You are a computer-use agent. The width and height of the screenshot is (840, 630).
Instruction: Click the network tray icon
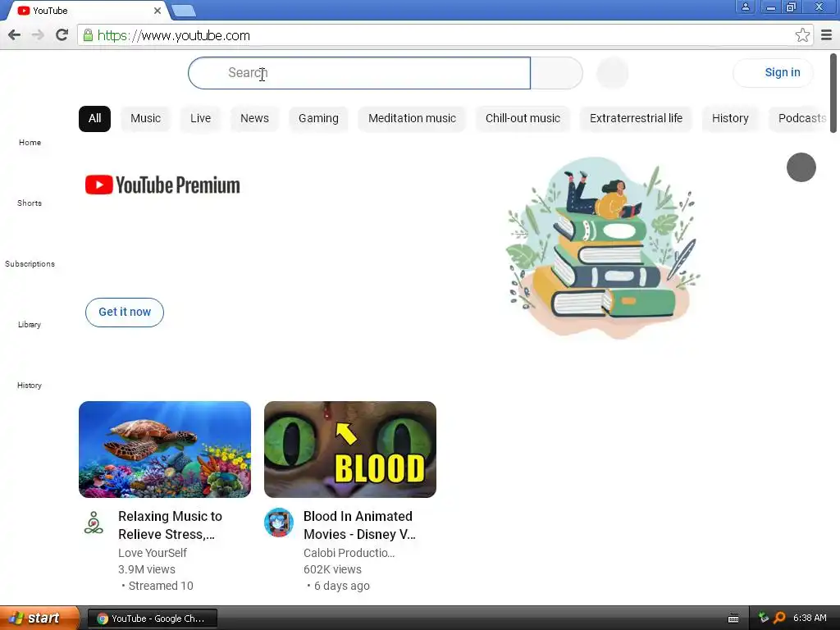point(764,618)
